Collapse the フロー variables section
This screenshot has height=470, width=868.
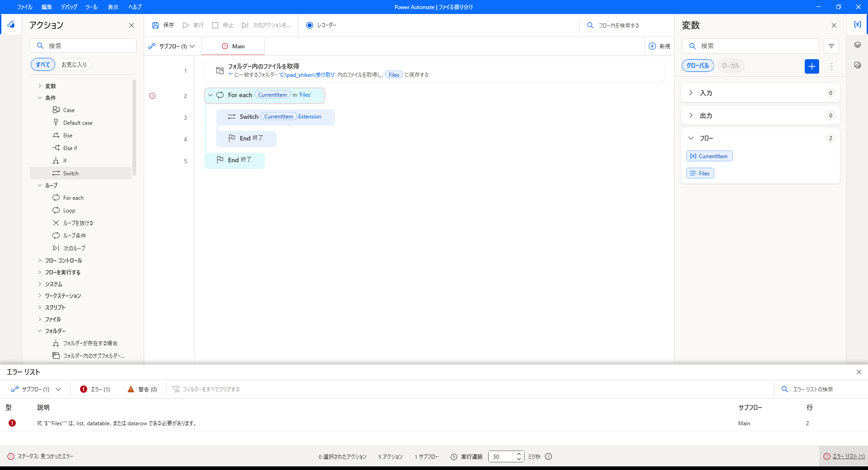click(691, 138)
